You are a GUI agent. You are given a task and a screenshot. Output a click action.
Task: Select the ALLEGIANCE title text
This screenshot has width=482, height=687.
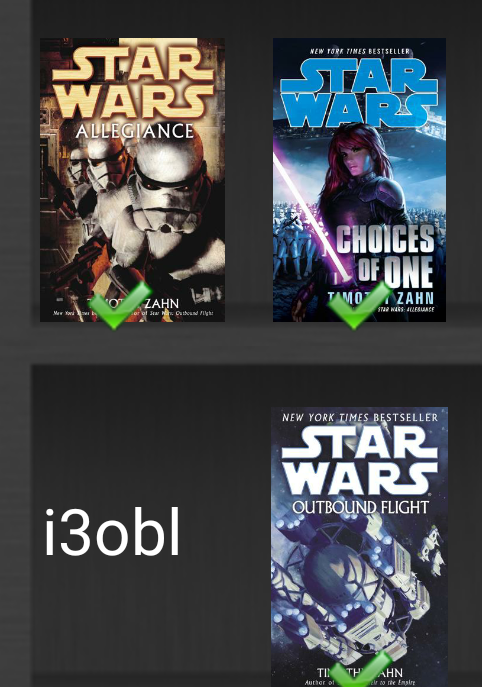tap(135, 131)
